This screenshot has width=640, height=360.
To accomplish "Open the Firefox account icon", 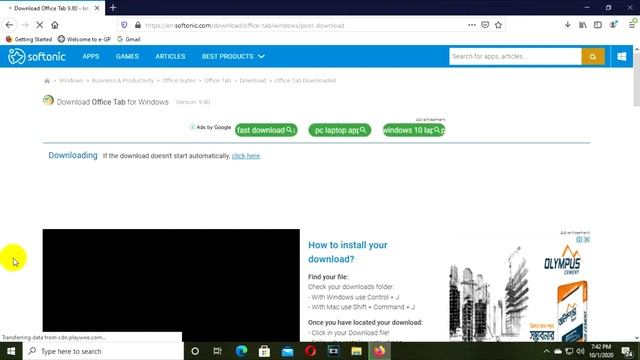I will tap(613, 25).
